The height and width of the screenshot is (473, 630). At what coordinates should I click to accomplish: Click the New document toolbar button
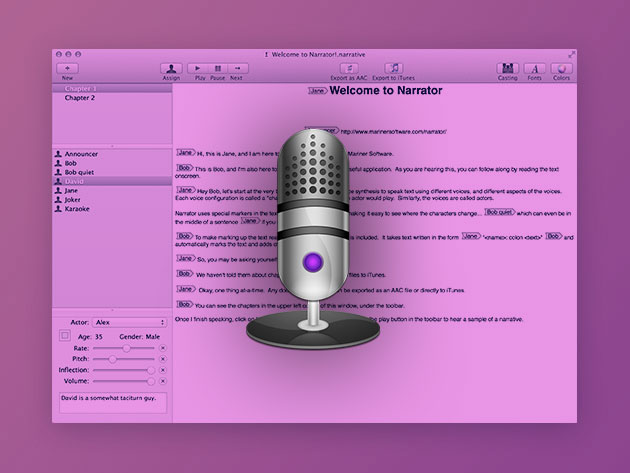[x=68, y=68]
